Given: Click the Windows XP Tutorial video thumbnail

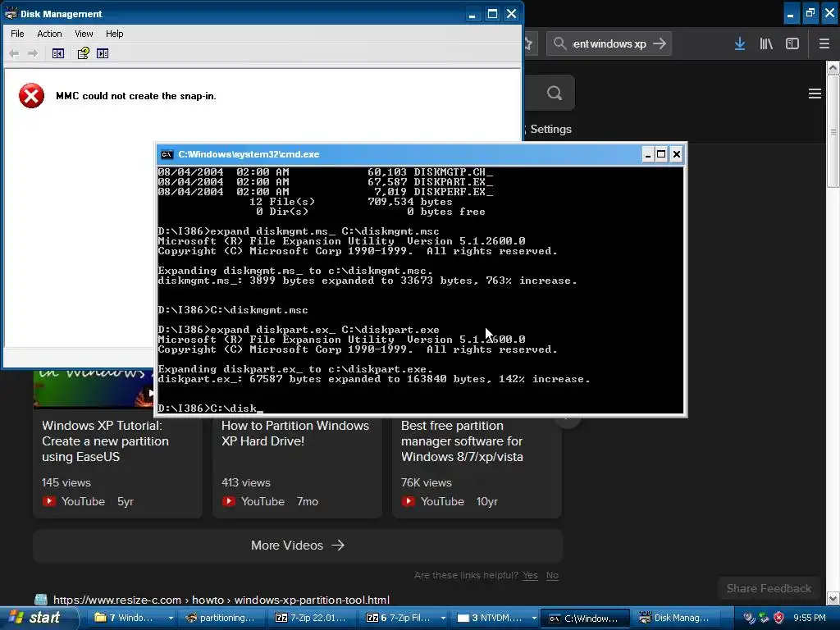Looking at the screenshot, I should (94, 390).
